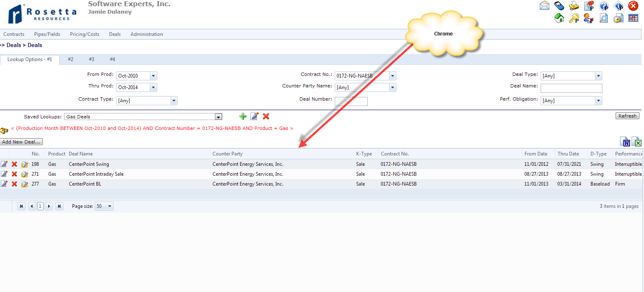Edit deal 198 CenterPoint Swing

pyautogui.click(x=4, y=164)
